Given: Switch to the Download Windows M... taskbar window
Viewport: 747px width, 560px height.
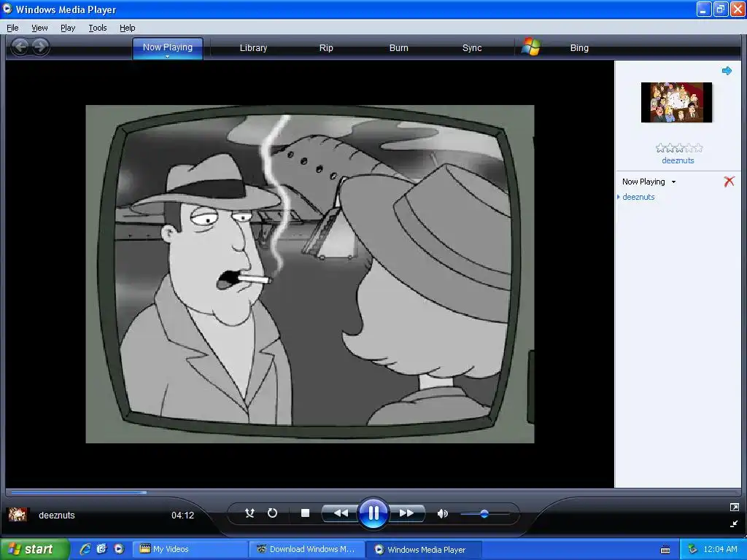Looking at the screenshot, I should [x=307, y=549].
